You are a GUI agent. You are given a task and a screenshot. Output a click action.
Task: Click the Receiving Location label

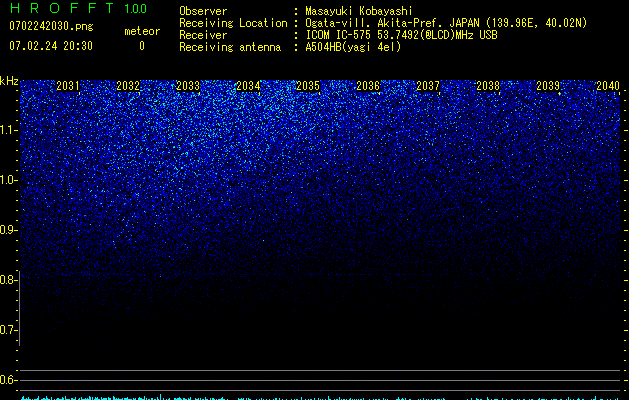pos(233,23)
